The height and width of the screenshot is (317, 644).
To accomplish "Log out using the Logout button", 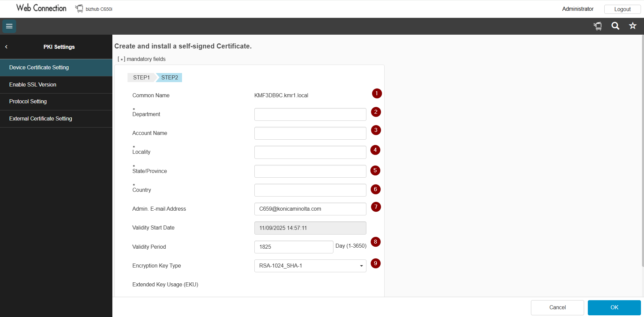I will [x=622, y=9].
